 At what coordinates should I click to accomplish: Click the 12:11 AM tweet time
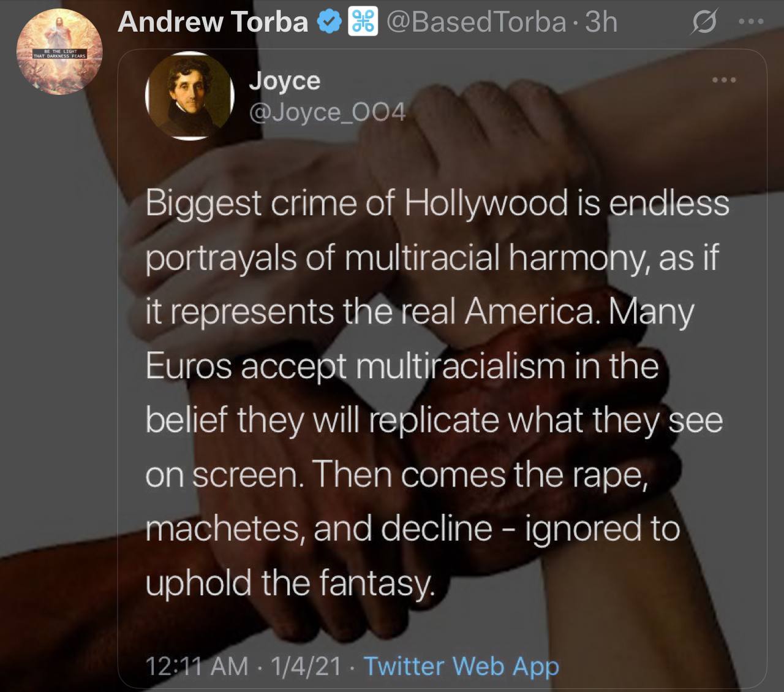coord(197,666)
